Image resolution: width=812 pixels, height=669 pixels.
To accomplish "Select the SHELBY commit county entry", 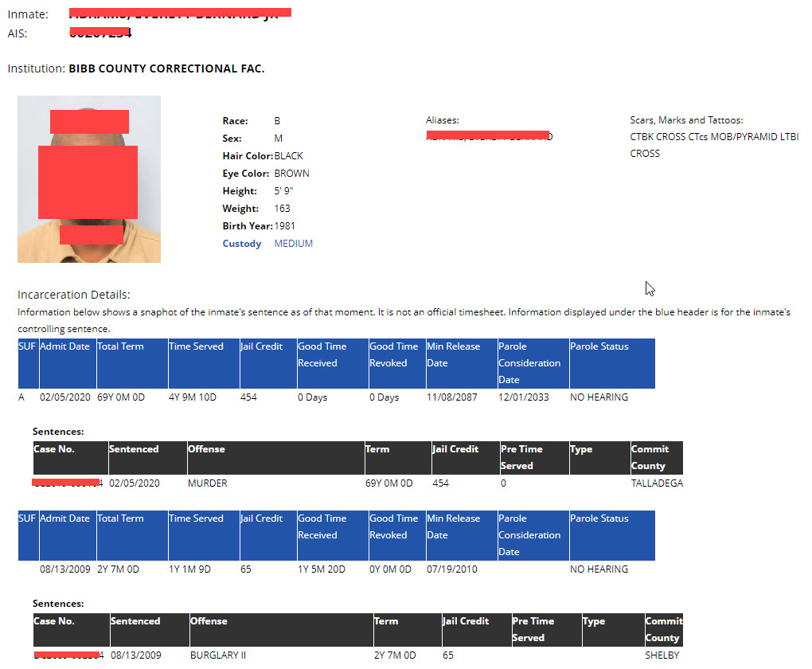I will tap(662, 655).
